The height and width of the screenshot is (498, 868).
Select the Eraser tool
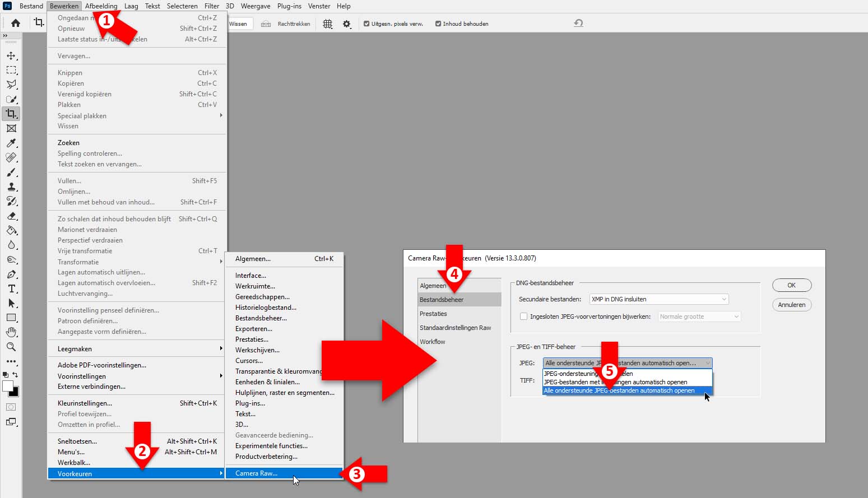point(11,216)
